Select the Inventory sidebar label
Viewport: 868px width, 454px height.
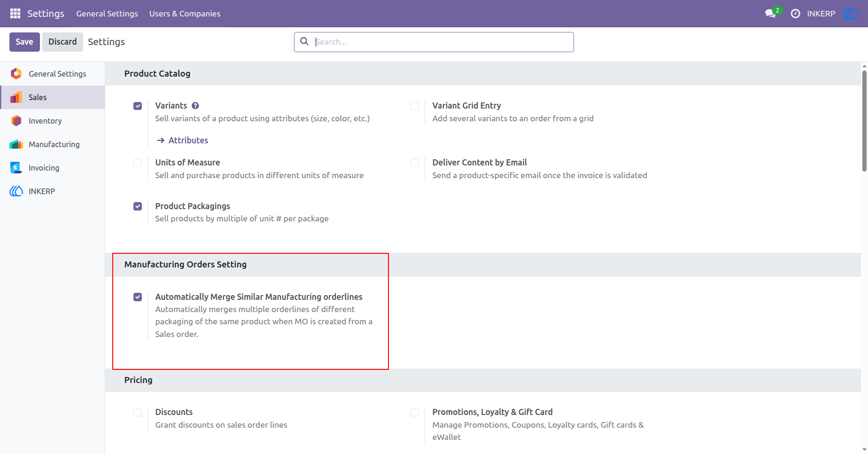(45, 121)
